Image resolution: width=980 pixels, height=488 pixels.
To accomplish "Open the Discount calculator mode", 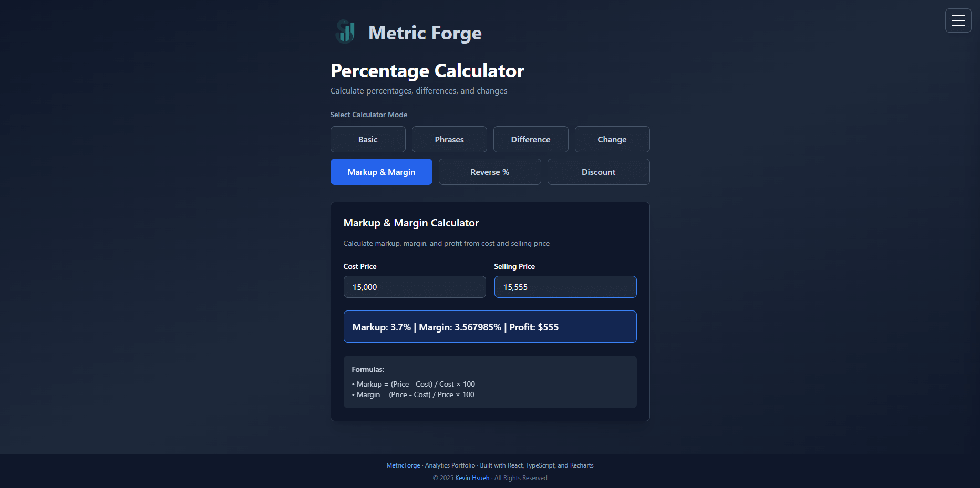I will [599, 172].
